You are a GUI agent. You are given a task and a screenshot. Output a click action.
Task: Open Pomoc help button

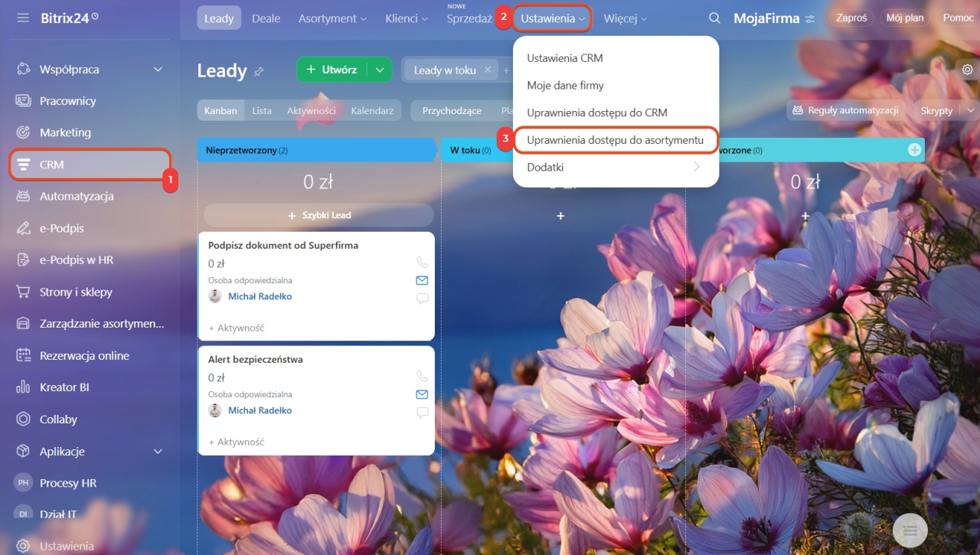(x=958, y=18)
